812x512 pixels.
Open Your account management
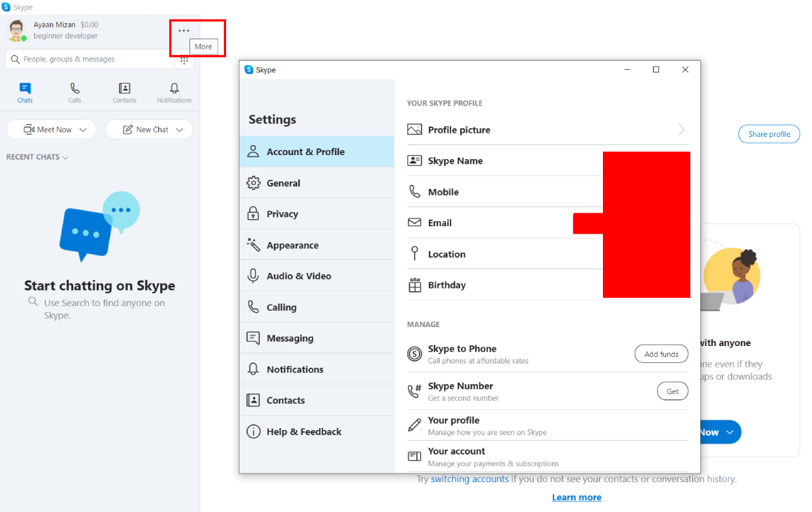click(x=547, y=456)
